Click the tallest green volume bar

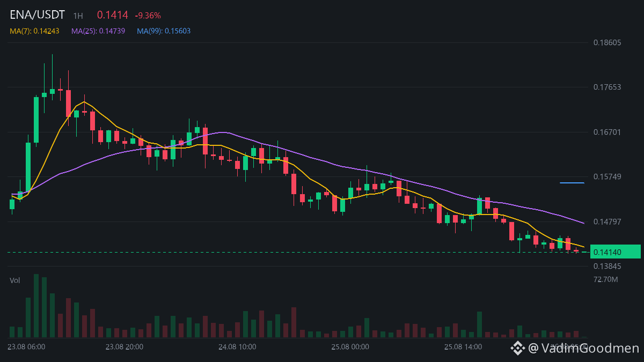coord(36,306)
